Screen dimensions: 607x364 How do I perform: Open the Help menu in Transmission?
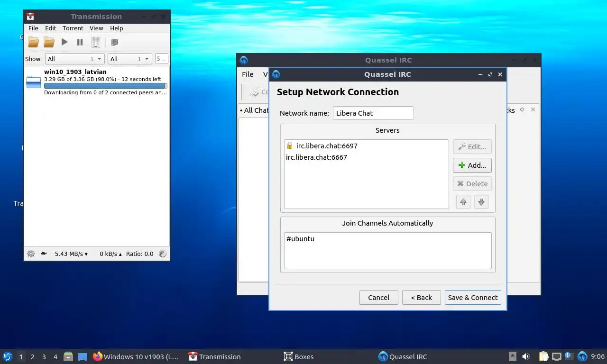point(116,28)
